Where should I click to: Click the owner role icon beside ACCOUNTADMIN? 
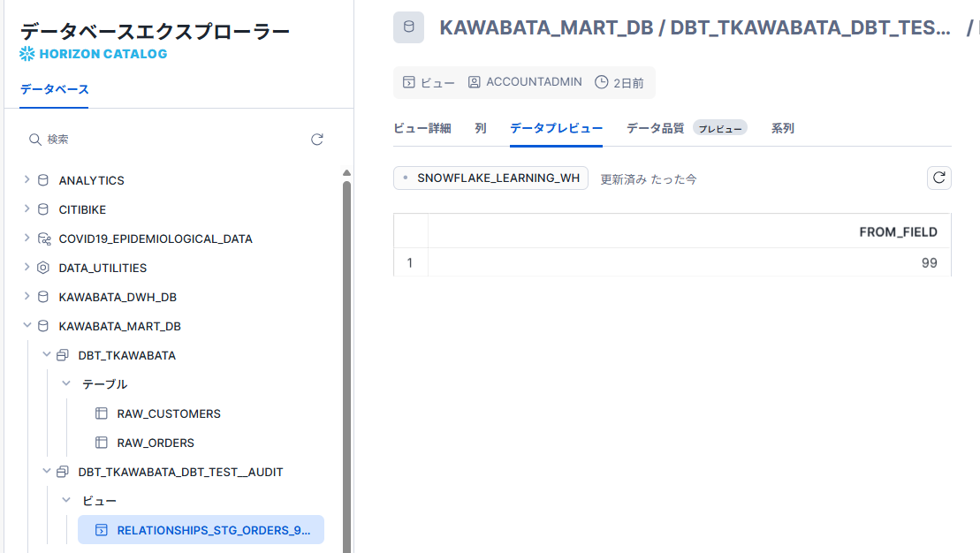tap(475, 82)
